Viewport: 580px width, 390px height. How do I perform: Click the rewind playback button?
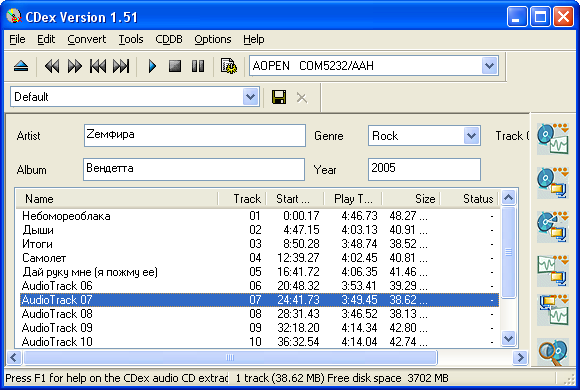pos(52,67)
